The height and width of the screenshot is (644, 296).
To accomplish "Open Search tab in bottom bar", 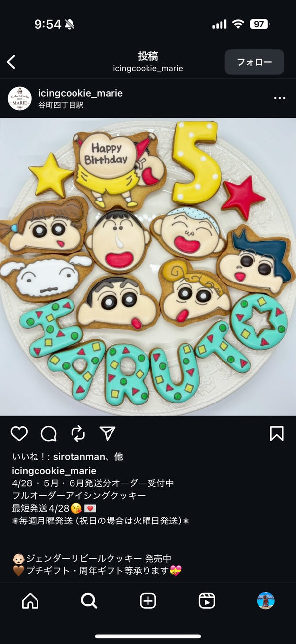I will (89, 601).
